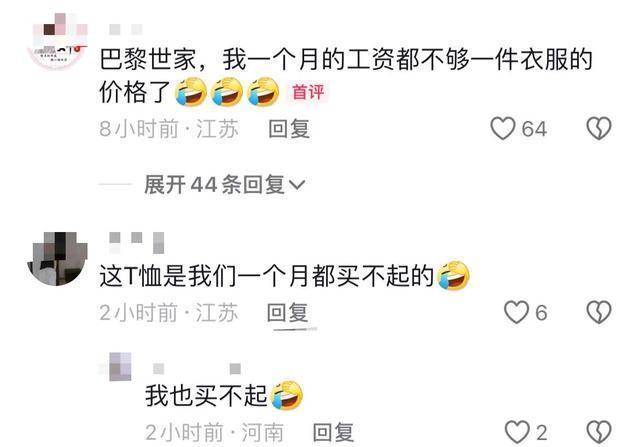Select the 我也买不起 reply text

click(x=206, y=395)
